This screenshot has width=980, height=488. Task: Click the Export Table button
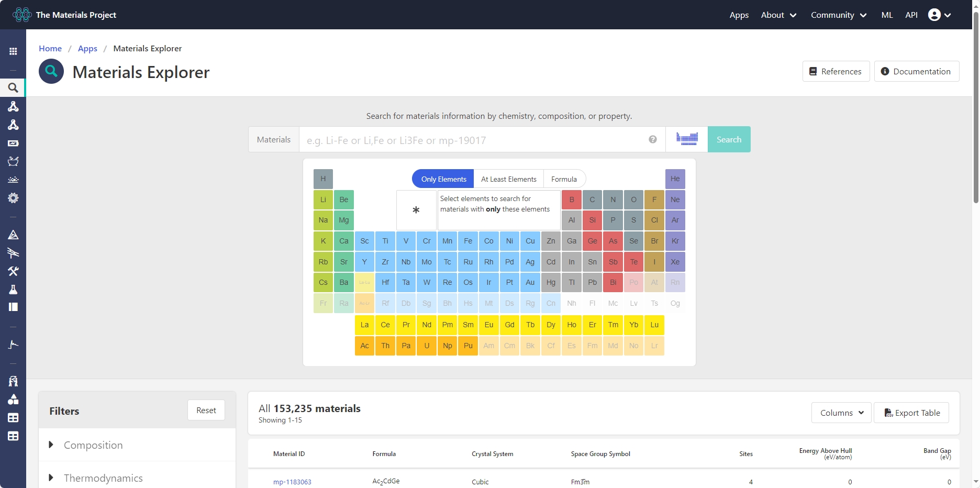click(911, 413)
